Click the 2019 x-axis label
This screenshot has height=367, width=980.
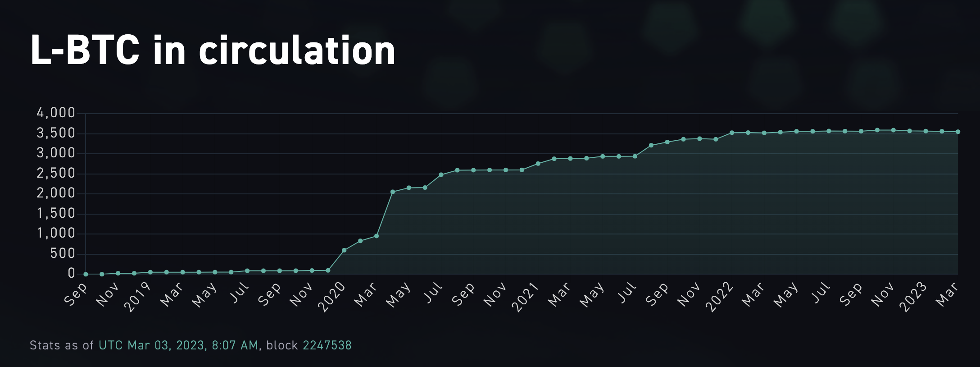138,297
